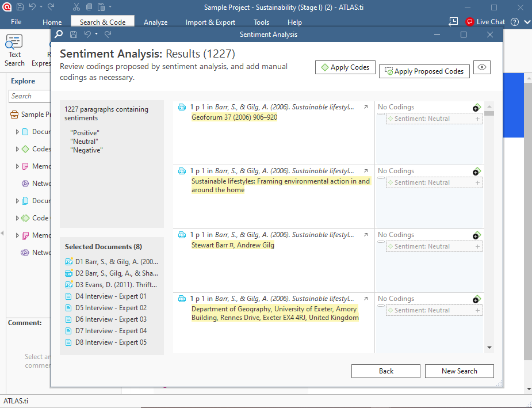Open the Department of Geography quotation in context
532x408 pixels.
366,298
